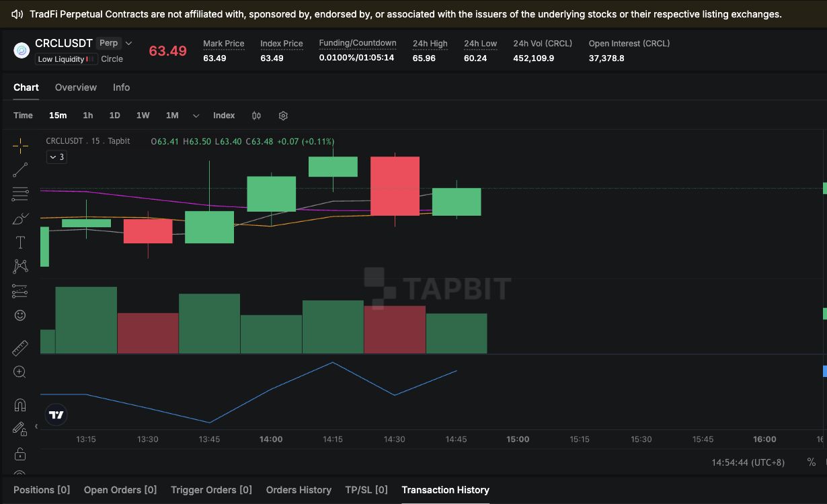This screenshot has height=504, width=827.
Task: Select the 1M interval
Action: (x=172, y=116)
